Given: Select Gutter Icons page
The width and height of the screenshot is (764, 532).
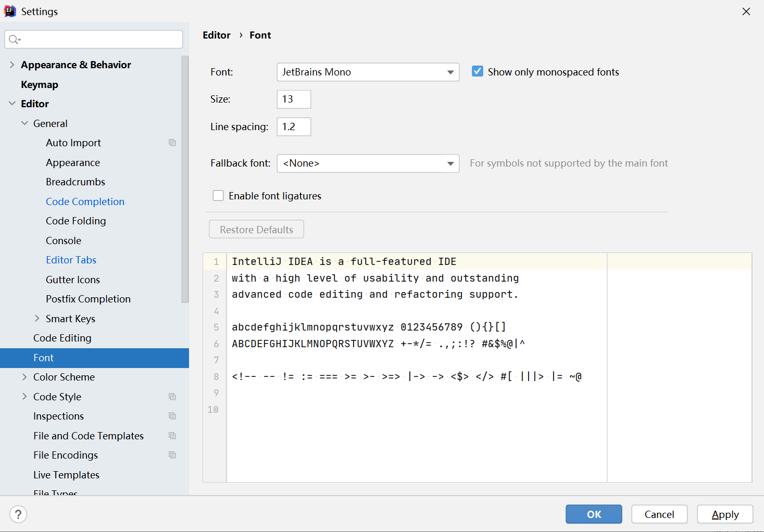Looking at the screenshot, I should point(73,280).
